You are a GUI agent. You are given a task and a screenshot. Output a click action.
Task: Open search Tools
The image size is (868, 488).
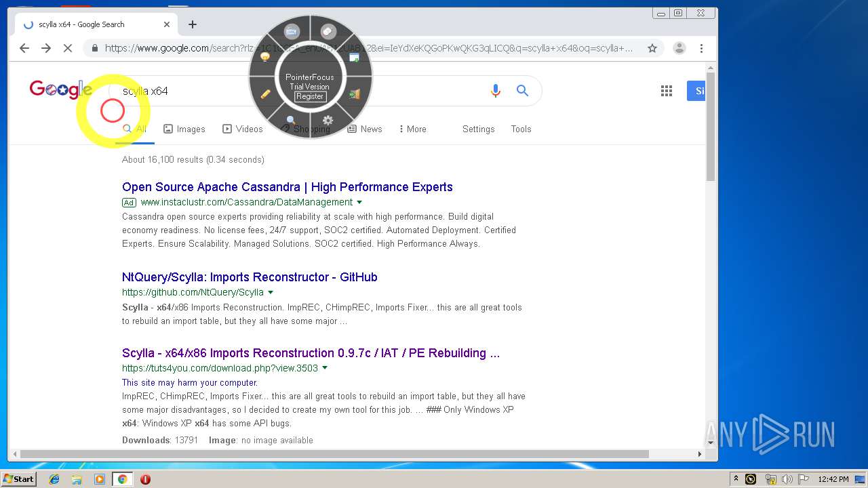[x=521, y=129]
